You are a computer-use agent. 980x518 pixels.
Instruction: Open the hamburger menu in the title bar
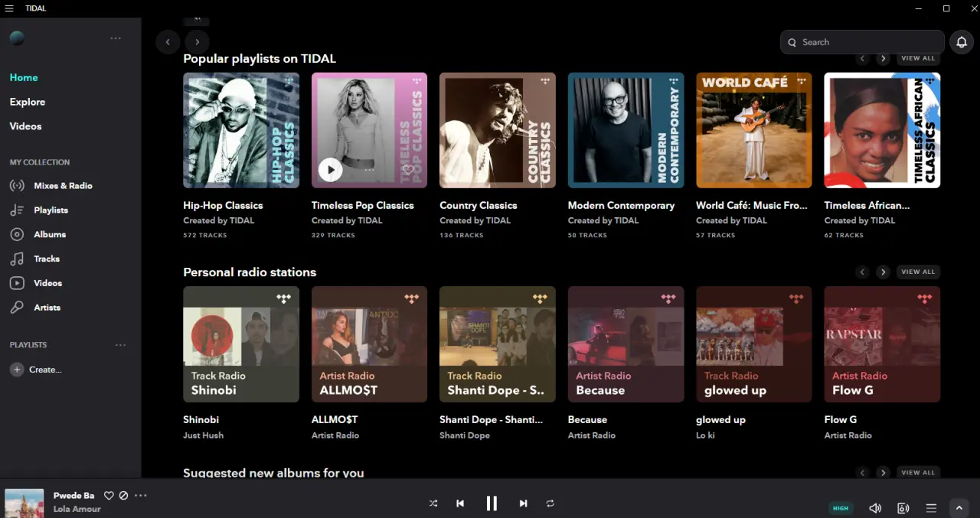9,8
